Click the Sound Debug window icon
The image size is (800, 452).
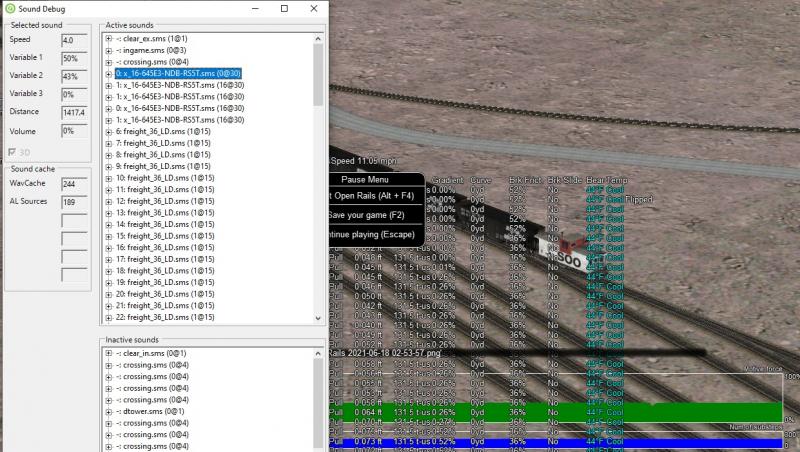tap(10, 9)
